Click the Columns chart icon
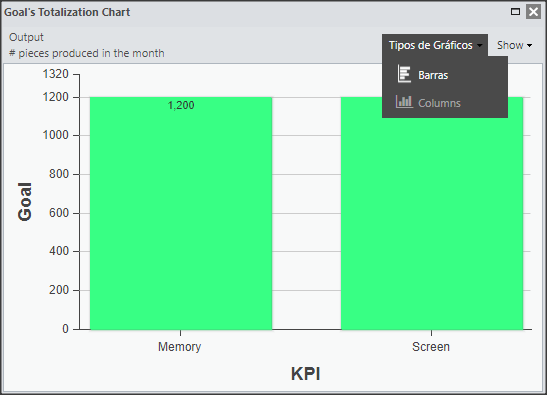The height and width of the screenshot is (395, 547). point(404,102)
